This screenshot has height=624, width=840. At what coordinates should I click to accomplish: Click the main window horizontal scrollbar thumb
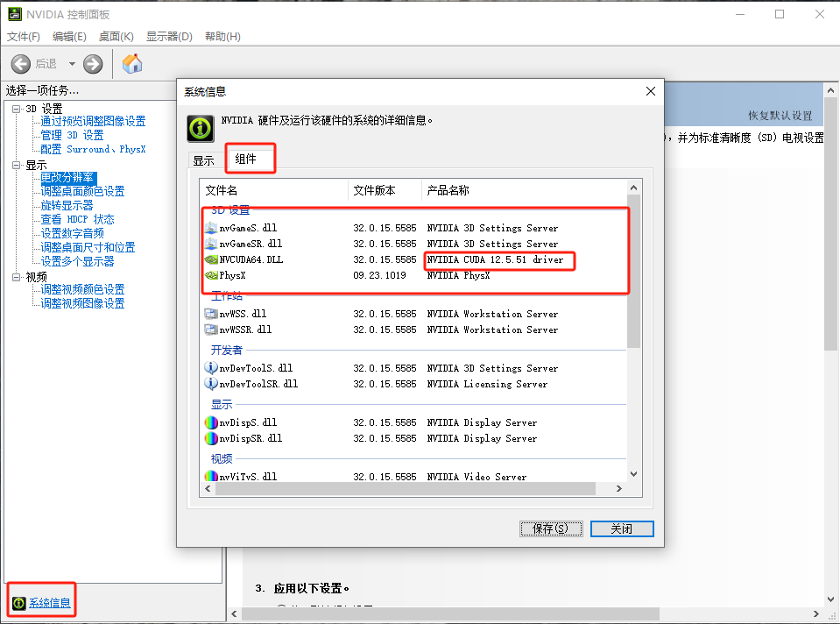click(x=450, y=613)
